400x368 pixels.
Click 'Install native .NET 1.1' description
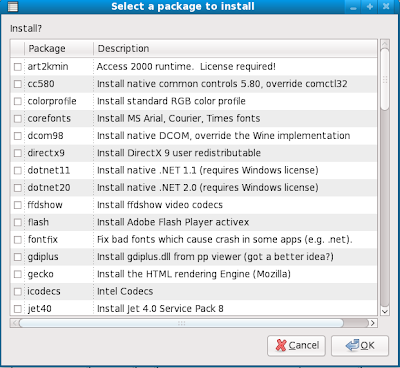pos(208,171)
